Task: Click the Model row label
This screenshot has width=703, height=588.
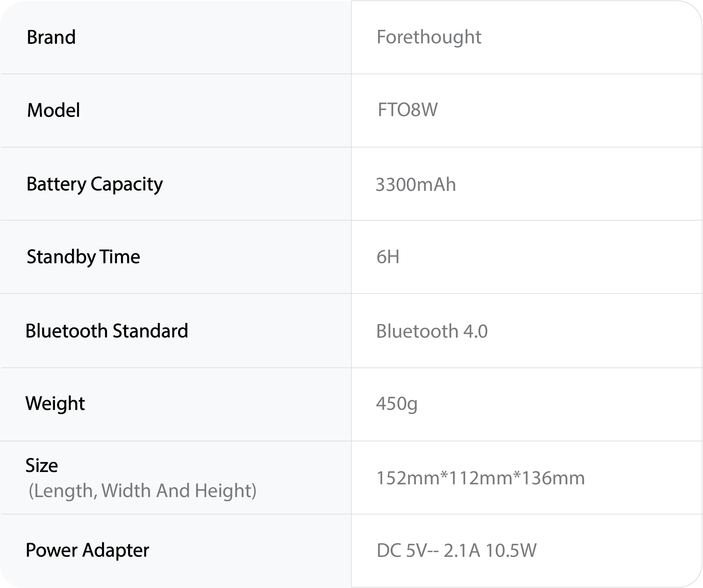Action: [x=54, y=110]
